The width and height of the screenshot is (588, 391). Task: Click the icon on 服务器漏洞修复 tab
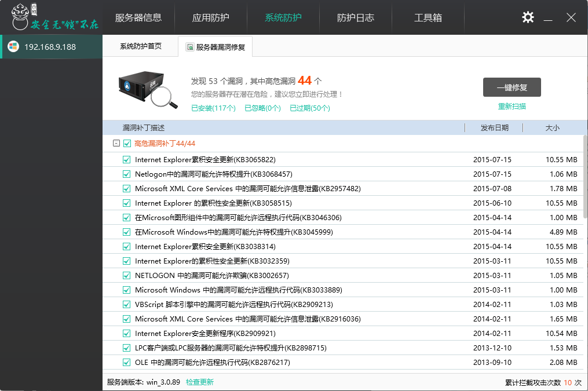pyautogui.click(x=189, y=47)
